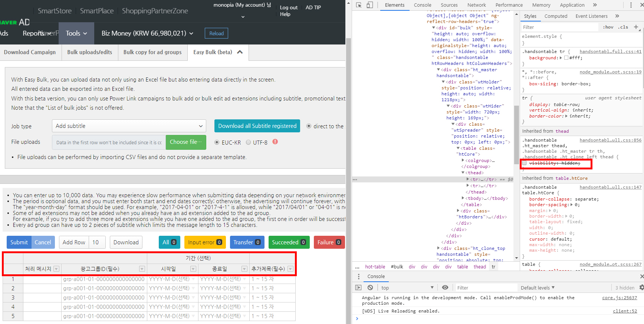Open the DevTools customize kebab menu
Image resolution: width=644 pixels, height=324 pixels.
[x=631, y=5]
